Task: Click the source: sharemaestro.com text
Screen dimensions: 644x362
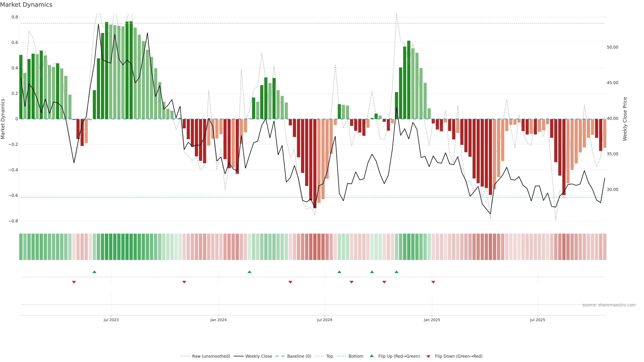Action: 609,305
